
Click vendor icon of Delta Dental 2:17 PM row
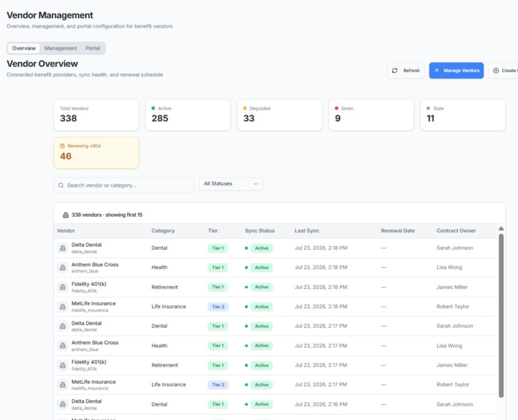tap(63, 326)
